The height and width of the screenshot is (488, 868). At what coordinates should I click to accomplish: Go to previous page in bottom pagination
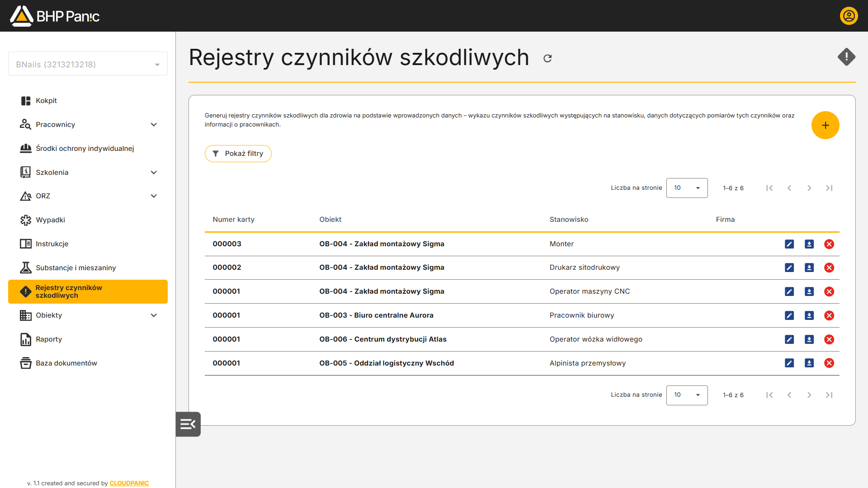click(789, 395)
